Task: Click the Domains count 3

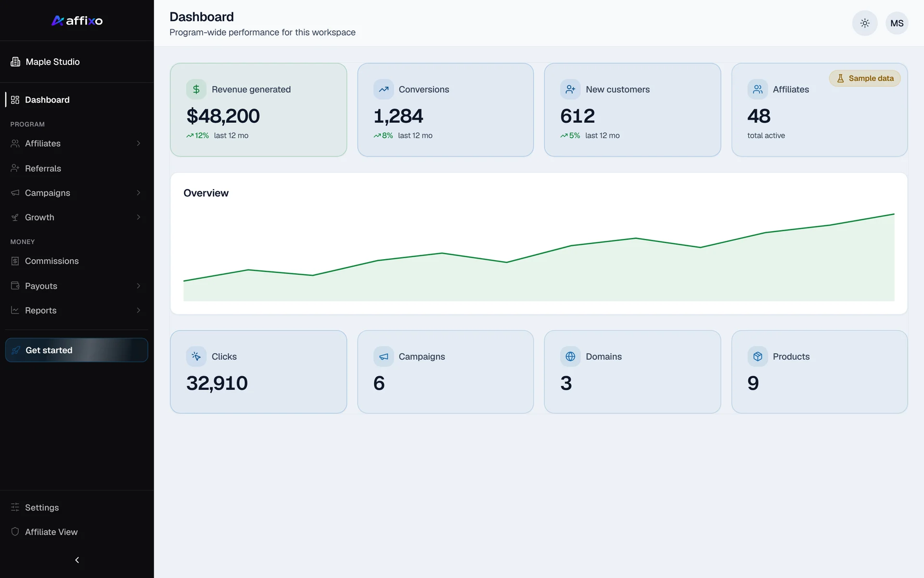Action: (566, 383)
